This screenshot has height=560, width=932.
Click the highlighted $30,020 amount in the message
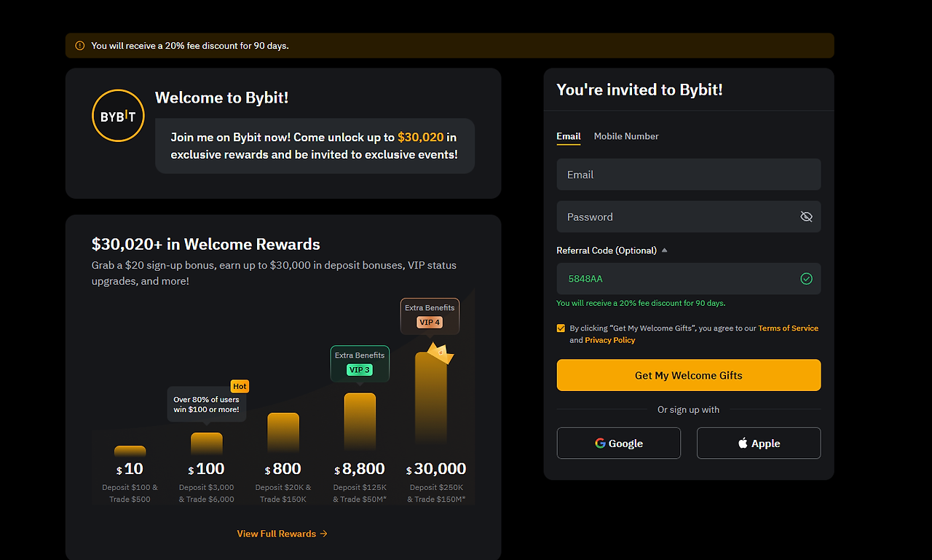point(421,137)
